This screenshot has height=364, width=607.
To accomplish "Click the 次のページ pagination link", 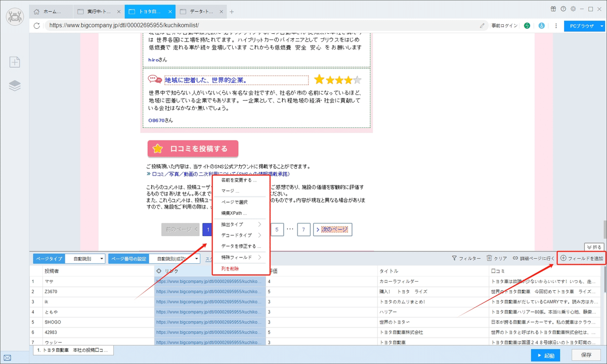I will pos(332,230).
